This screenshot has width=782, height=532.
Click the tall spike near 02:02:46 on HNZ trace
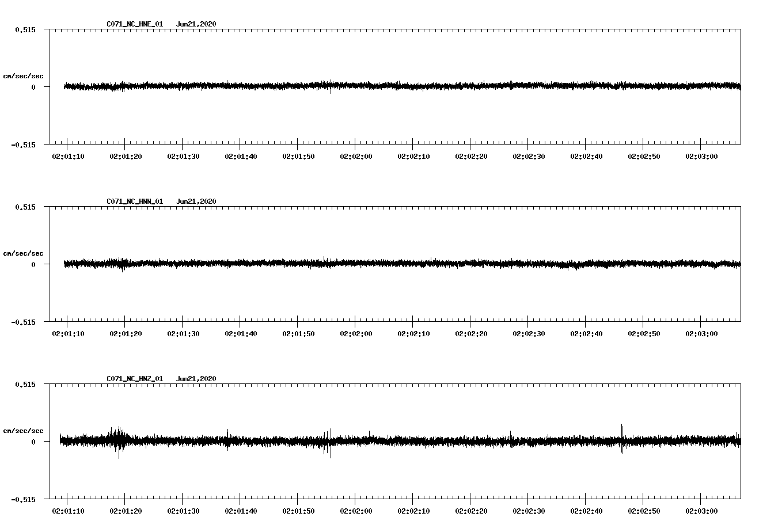pos(622,439)
